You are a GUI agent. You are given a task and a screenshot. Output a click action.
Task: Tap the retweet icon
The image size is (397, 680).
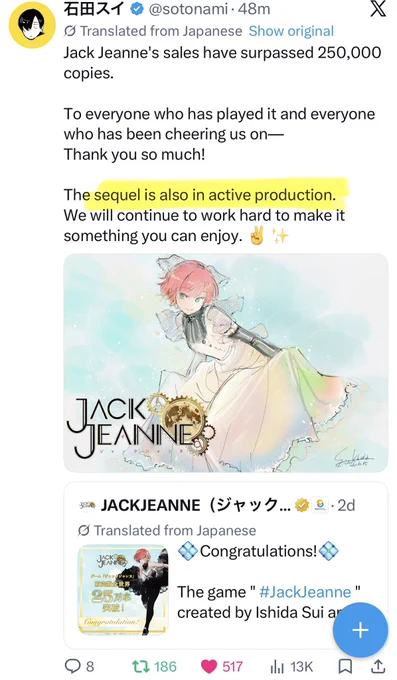[140, 666]
